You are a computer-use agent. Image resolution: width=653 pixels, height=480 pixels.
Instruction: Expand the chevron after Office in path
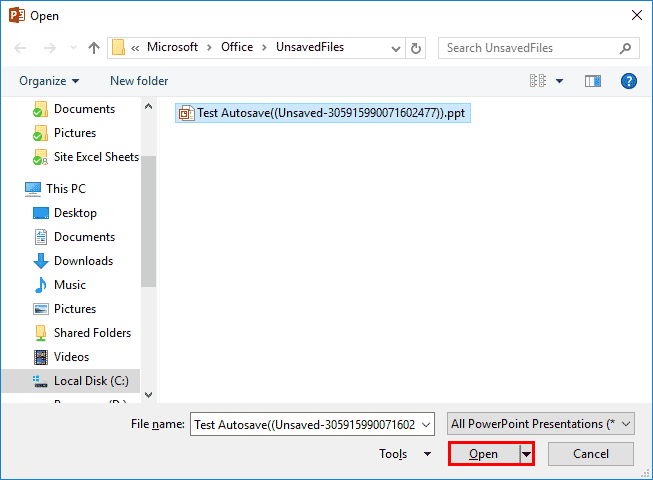[x=264, y=48]
